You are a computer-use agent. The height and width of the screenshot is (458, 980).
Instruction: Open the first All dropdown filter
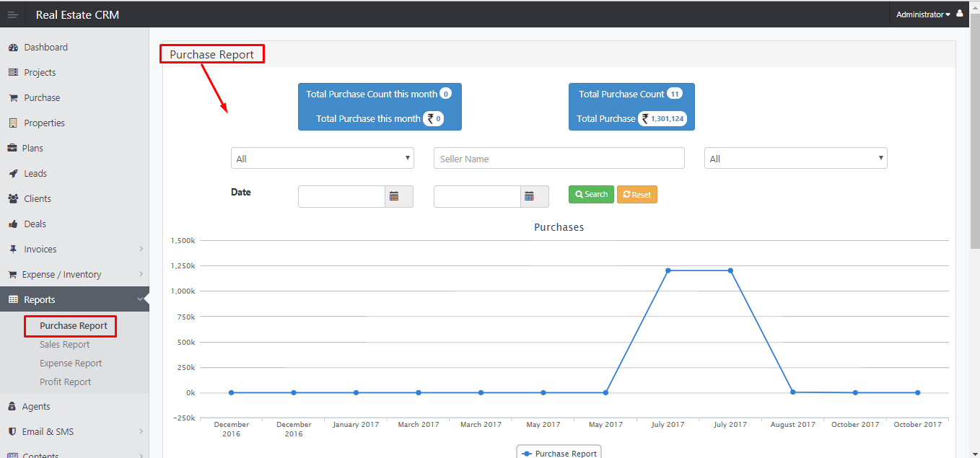point(323,159)
